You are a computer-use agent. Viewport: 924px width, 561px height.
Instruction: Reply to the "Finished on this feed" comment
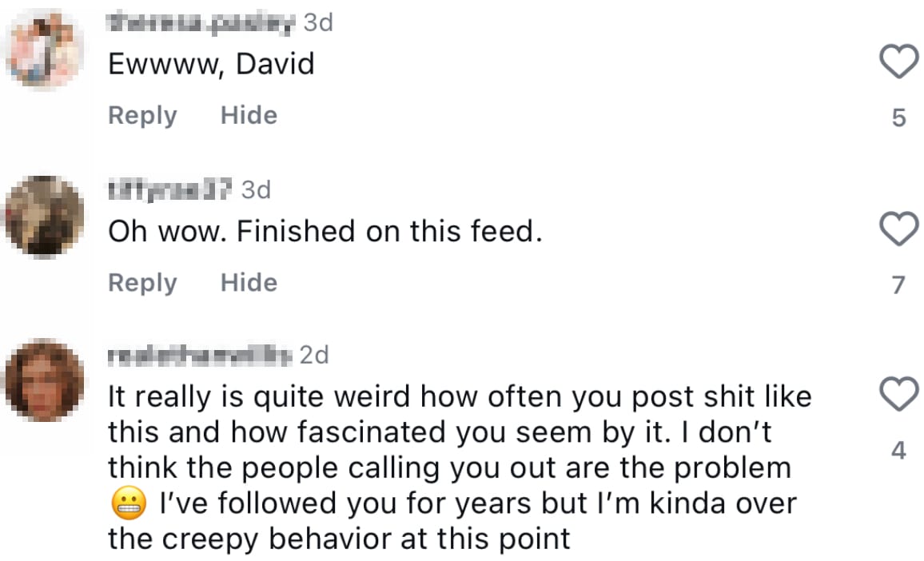tap(141, 282)
